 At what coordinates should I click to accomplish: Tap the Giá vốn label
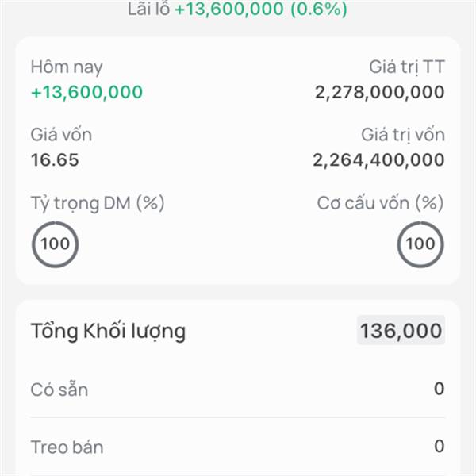coord(61,135)
